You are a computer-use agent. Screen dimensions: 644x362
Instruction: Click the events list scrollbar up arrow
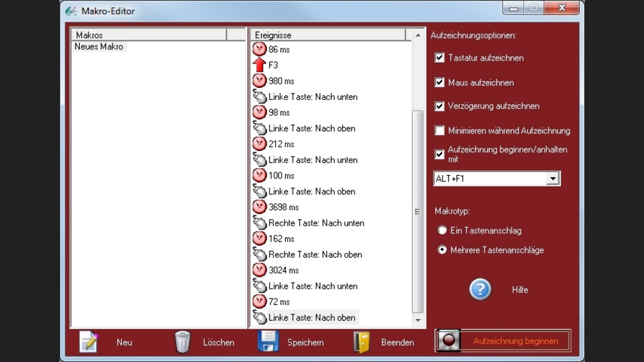tap(418, 35)
